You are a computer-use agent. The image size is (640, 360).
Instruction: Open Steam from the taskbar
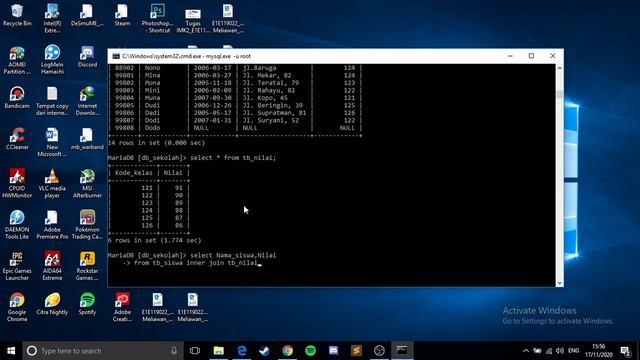[264, 351]
